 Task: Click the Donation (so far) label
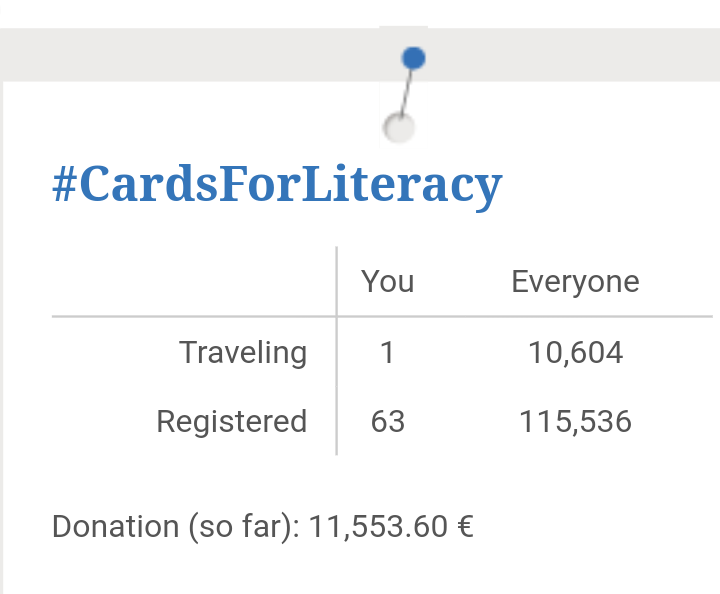click(x=176, y=527)
